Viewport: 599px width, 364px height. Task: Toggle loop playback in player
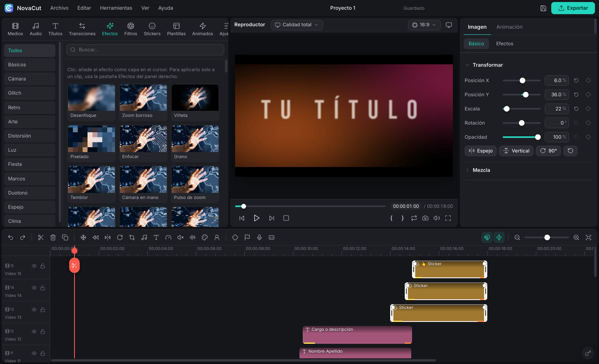(x=414, y=218)
